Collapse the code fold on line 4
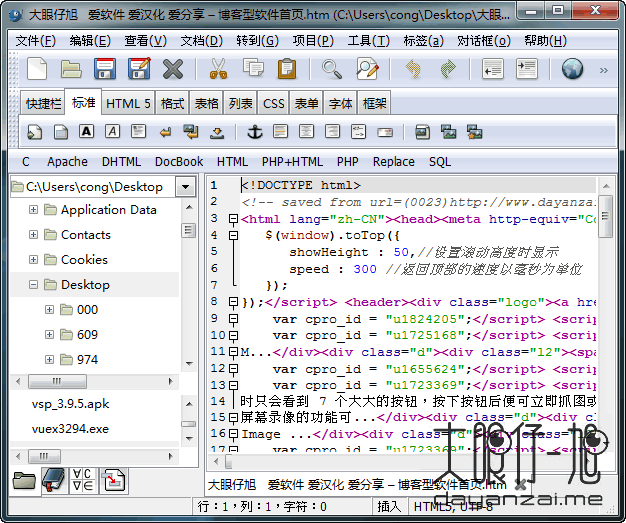The height and width of the screenshot is (523, 626). click(x=233, y=236)
